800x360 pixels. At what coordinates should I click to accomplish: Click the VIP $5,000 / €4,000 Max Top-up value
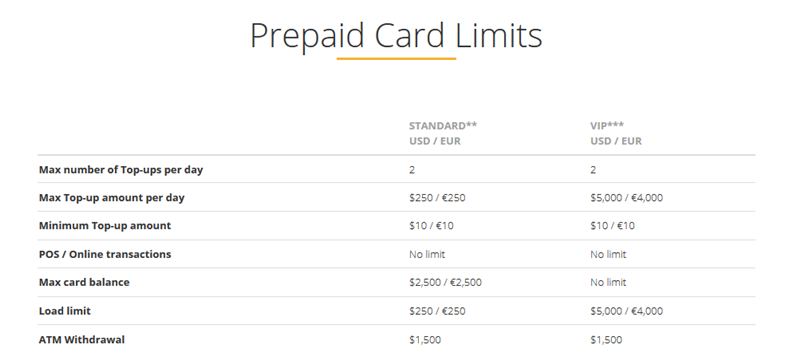pos(627,198)
